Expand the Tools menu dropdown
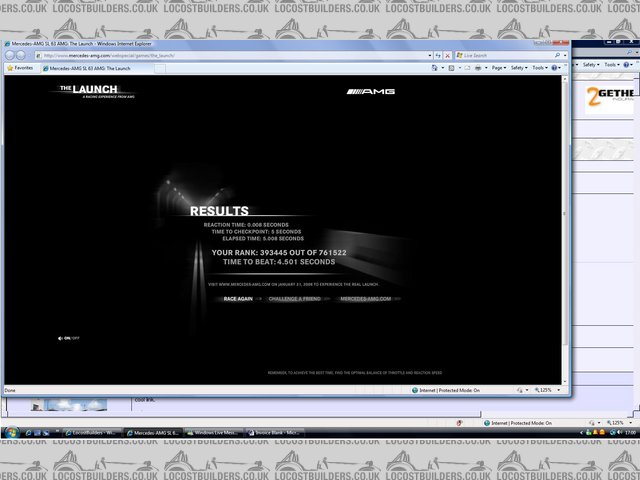 (541, 68)
